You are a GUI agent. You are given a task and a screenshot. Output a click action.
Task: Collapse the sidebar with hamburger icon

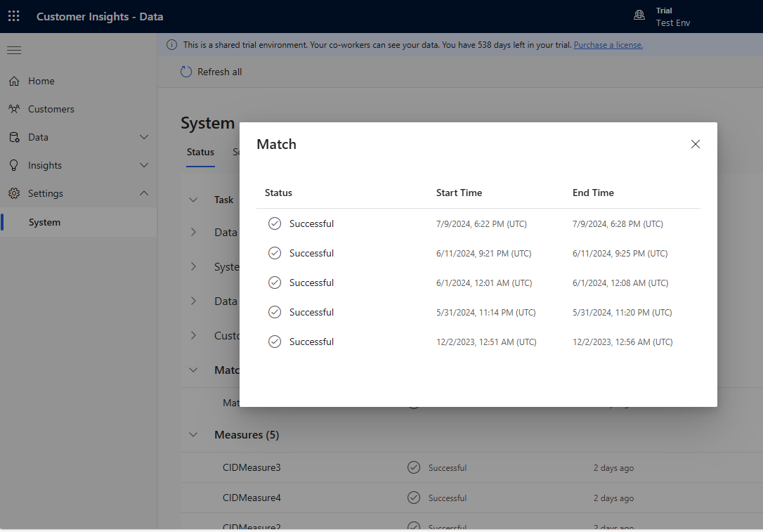[14, 50]
